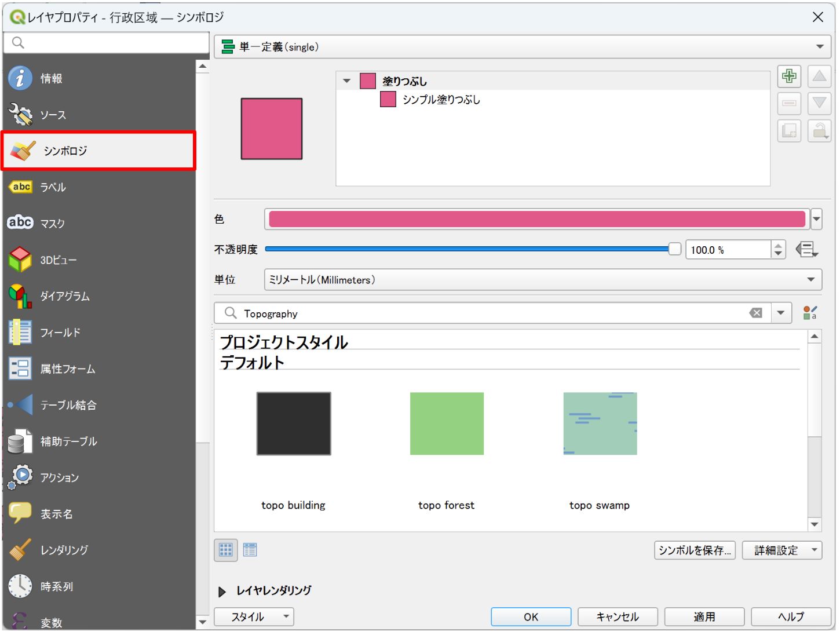The image size is (840, 635).
Task: Click the pink 色 color bar
Action: point(537,219)
